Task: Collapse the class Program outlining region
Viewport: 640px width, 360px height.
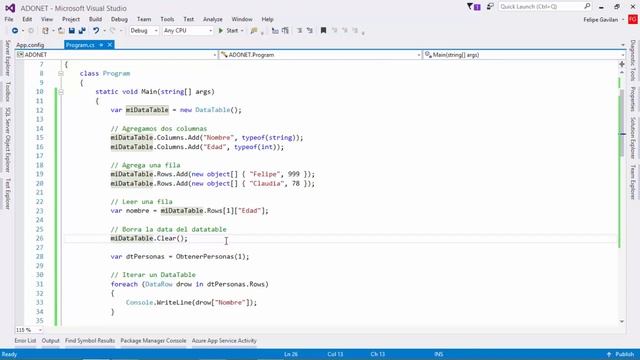Action: click(61, 73)
